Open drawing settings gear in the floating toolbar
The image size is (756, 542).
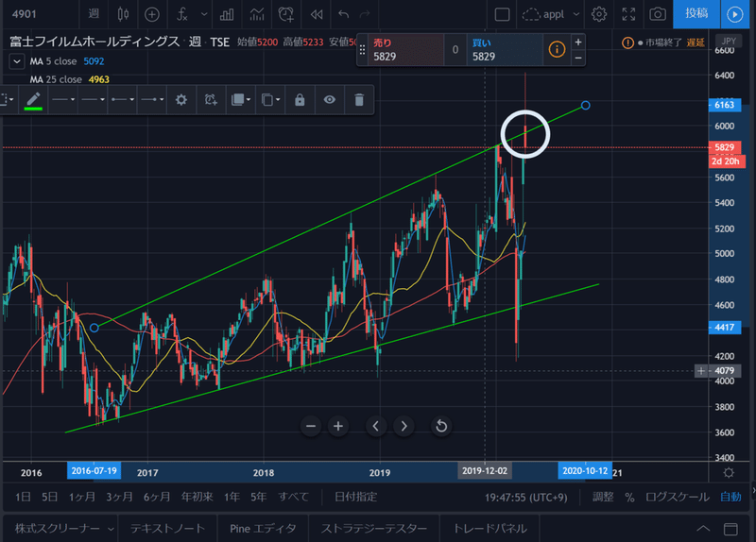[181, 100]
